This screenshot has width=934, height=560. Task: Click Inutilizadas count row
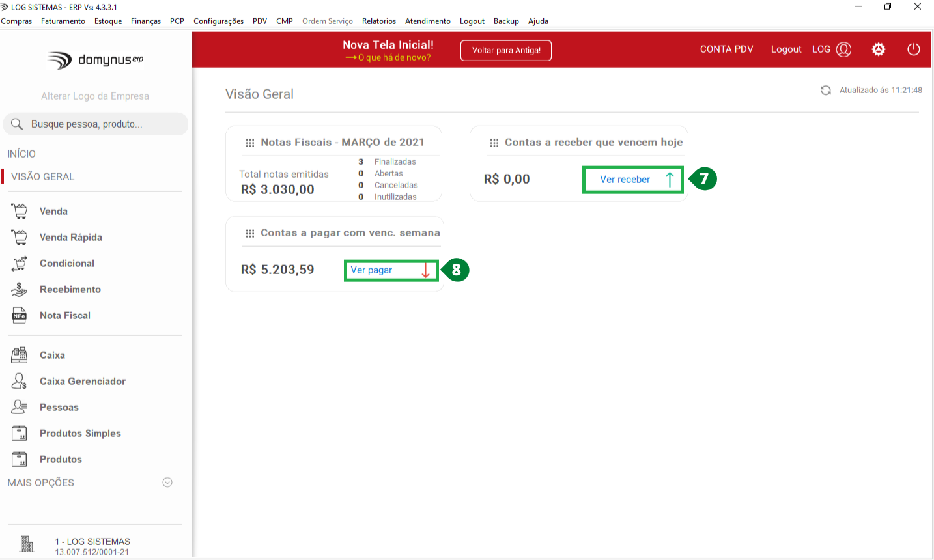click(x=387, y=197)
